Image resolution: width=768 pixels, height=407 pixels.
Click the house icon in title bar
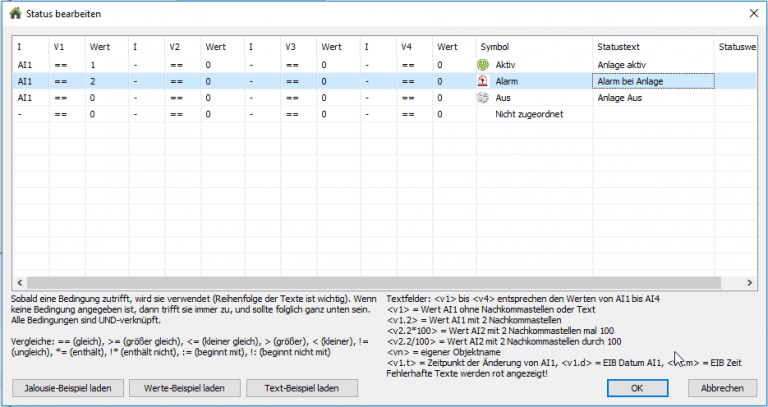pyautogui.click(x=15, y=14)
